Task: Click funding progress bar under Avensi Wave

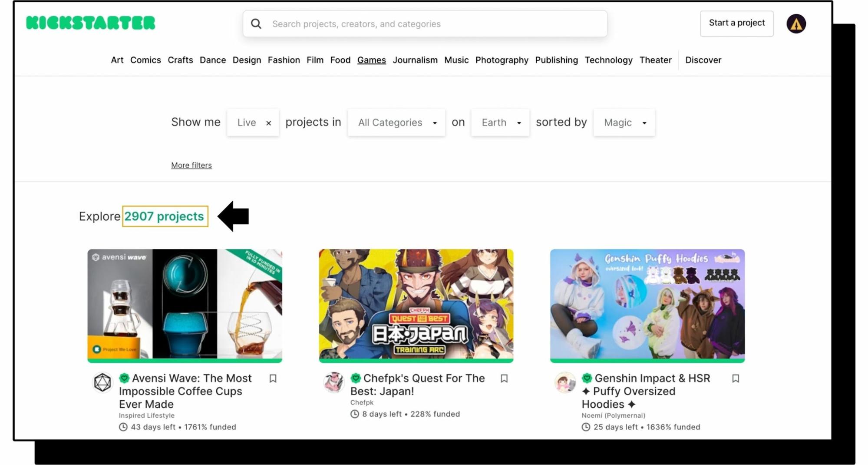Action: pos(185,361)
